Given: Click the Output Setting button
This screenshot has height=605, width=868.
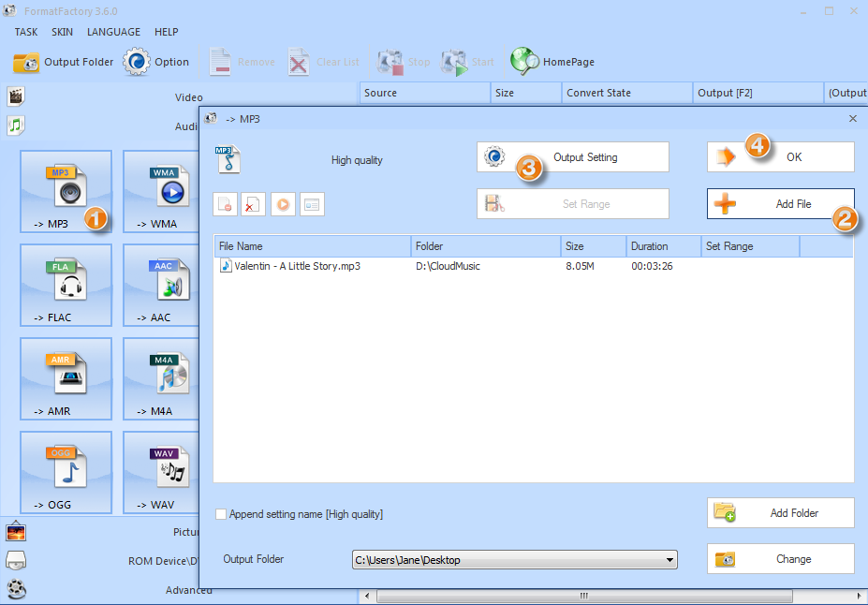Looking at the screenshot, I should [x=572, y=157].
